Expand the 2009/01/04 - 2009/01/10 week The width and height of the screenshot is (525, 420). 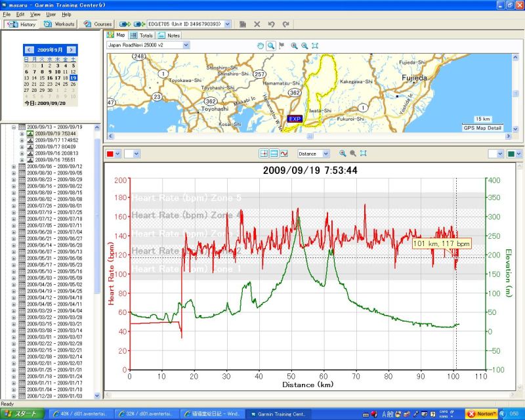pos(14,390)
